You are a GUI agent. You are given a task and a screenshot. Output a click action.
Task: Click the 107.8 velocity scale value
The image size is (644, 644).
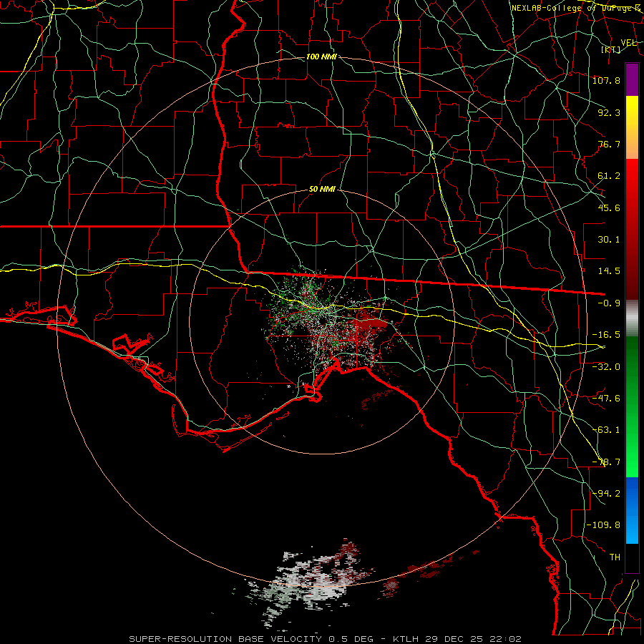(606, 80)
